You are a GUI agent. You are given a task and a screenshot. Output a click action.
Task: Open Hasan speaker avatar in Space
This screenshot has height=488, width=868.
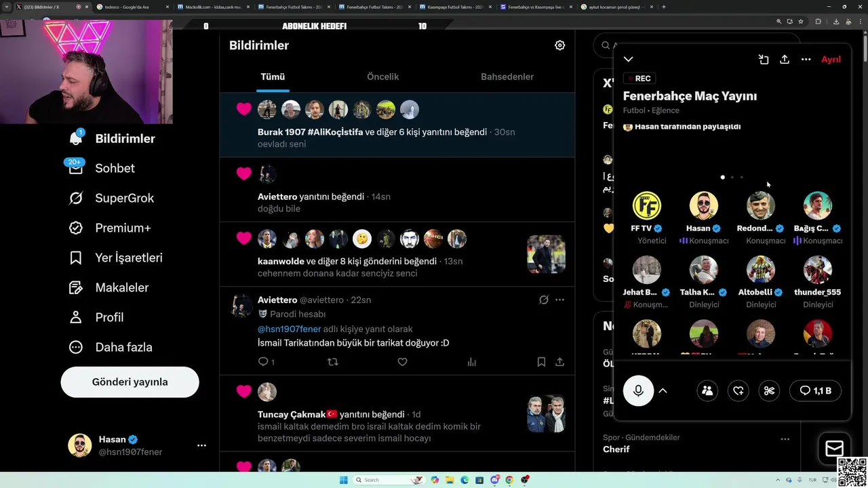[704, 205]
